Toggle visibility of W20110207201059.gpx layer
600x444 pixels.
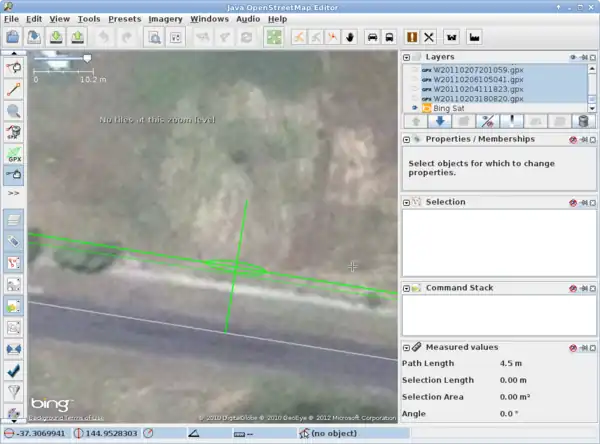(414, 71)
